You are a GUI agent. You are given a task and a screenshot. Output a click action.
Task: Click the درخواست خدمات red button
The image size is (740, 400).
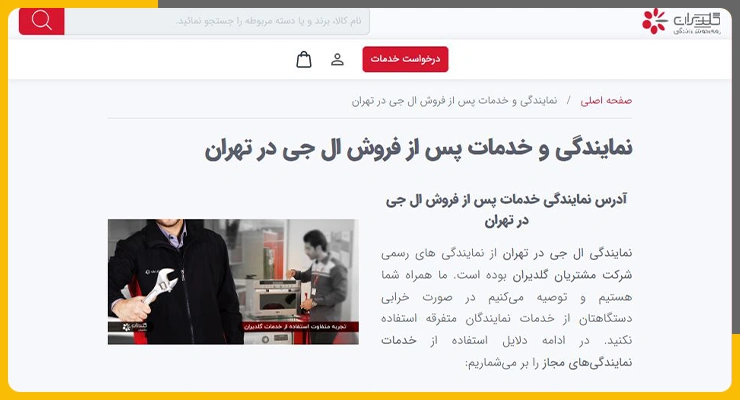point(405,59)
